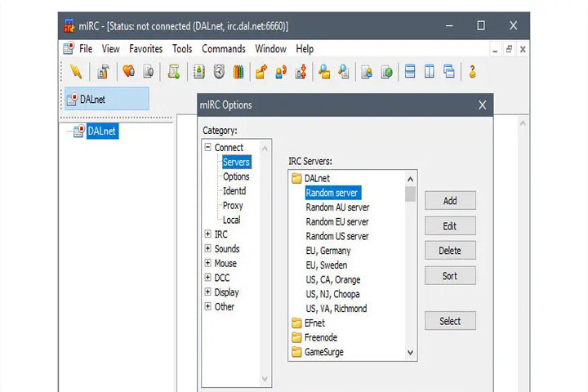Open the notify list icon
588x392 pixels.
coord(367,71)
